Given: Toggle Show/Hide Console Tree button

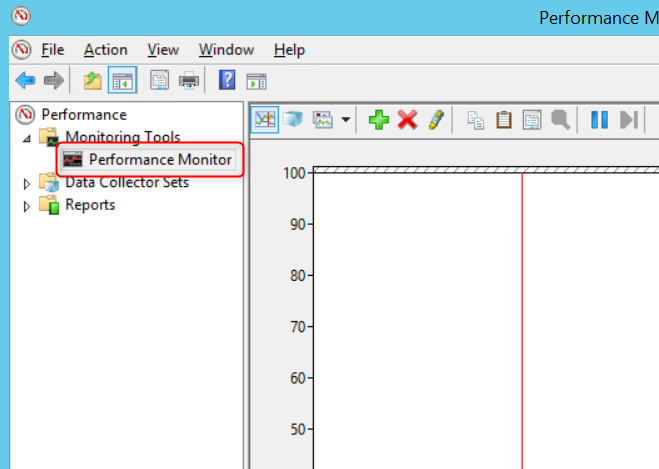Looking at the screenshot, I should pyautogui.click(x=122, y=80).
